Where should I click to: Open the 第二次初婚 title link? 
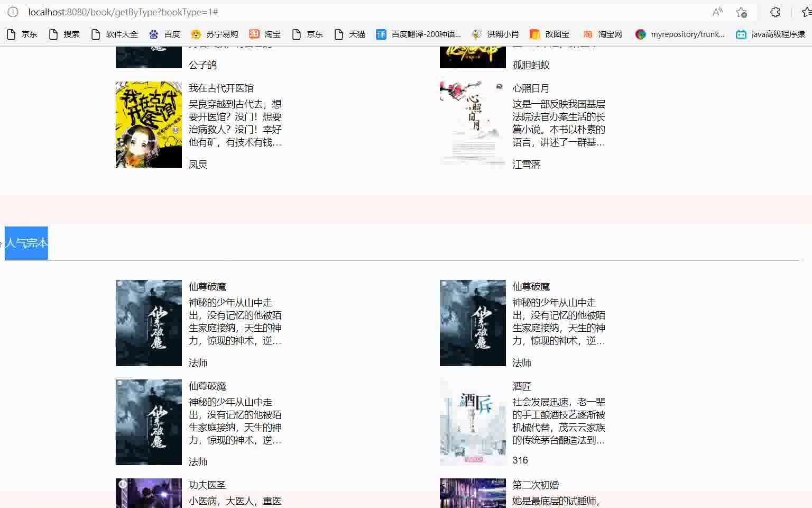tap(536, 485)
